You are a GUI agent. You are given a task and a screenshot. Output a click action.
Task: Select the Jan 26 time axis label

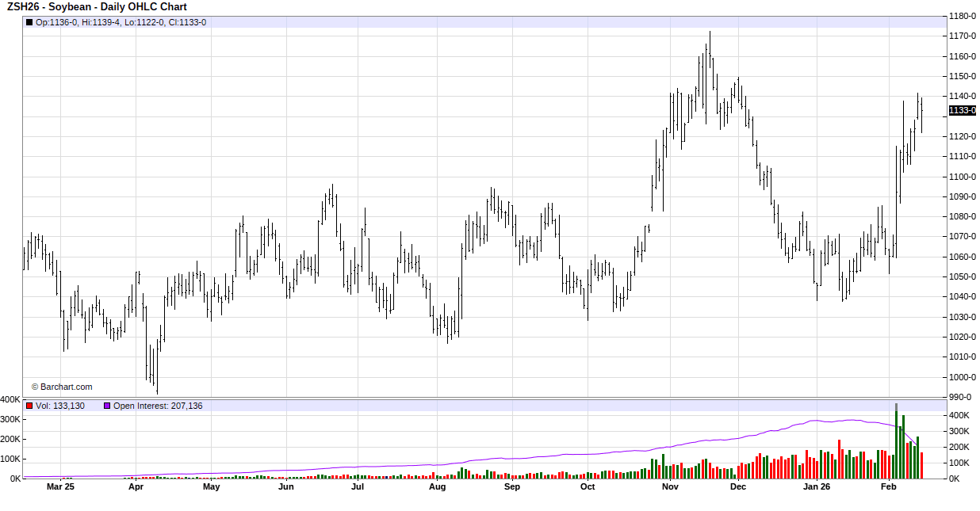point(817,487)
